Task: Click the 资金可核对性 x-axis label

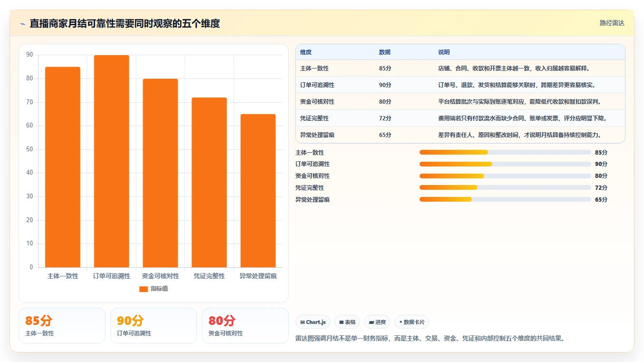Action: point(160,276)
